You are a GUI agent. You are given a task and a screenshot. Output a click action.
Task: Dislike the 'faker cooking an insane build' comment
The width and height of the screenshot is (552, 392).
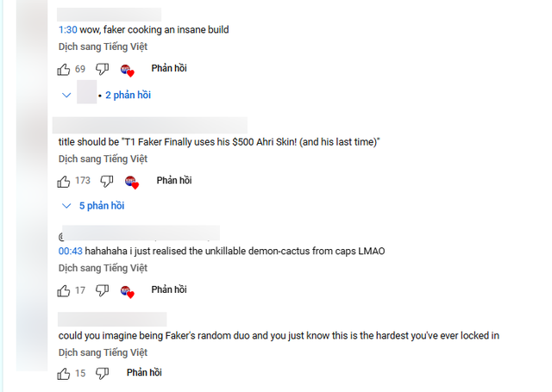102,69
